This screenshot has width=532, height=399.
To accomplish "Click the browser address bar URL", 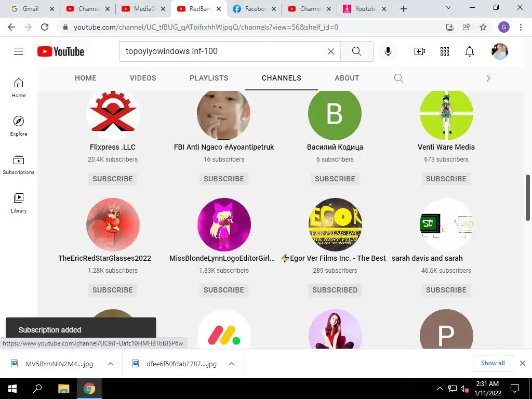I will pos(206,27).
